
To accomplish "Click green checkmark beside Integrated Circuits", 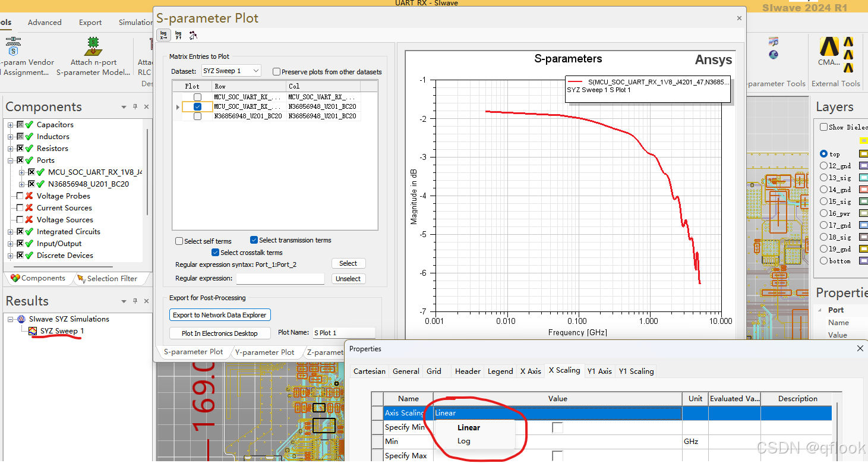I will coord(29,232).
